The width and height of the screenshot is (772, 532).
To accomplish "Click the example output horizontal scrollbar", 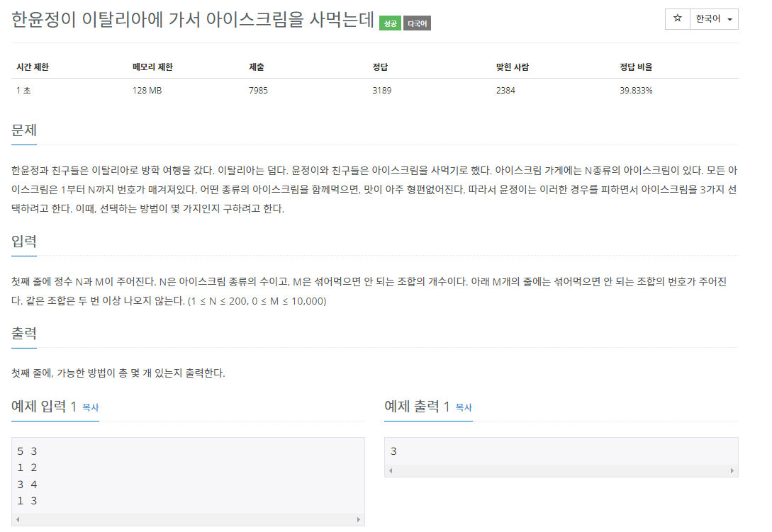I will pos(561,471).
